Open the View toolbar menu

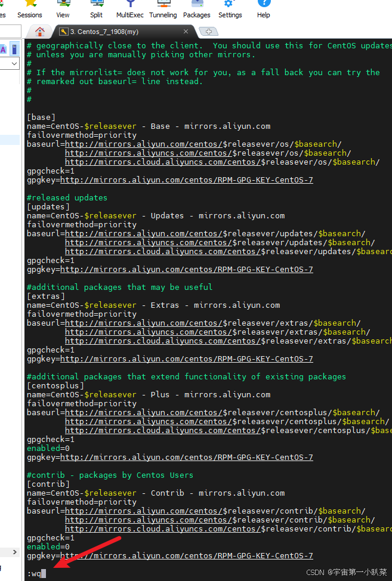pyautogui.click(x=63, y=10)
